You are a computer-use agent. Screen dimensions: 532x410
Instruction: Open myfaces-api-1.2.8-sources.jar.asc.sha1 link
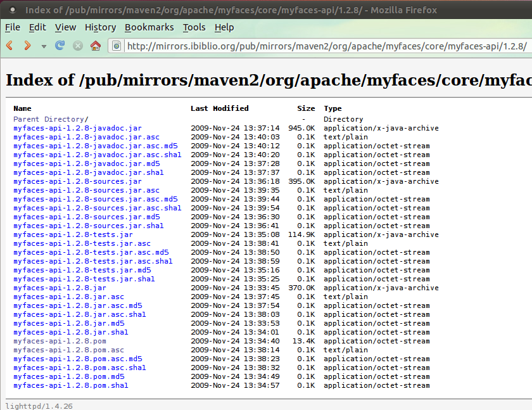(x=98, y=208)
